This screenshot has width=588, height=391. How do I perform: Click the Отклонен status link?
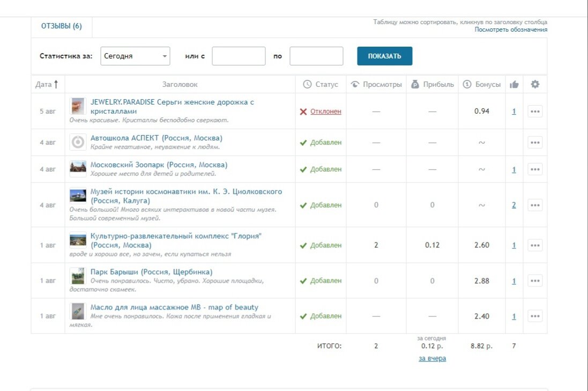tap(325, 112)
